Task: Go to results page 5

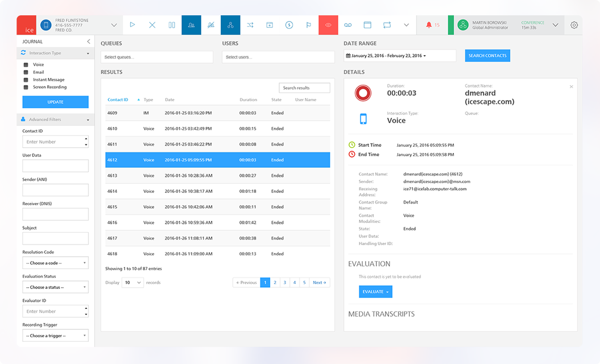Action: click(x=304, y=283)
